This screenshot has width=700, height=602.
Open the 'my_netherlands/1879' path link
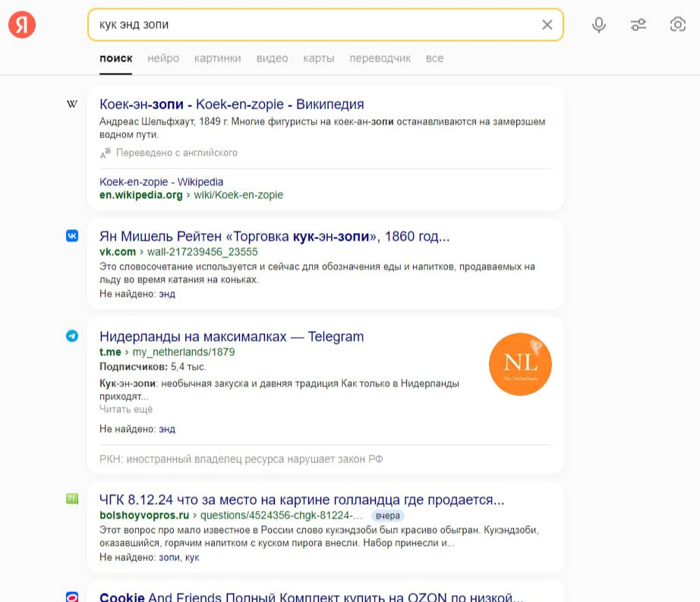click(x=184, y=352)
